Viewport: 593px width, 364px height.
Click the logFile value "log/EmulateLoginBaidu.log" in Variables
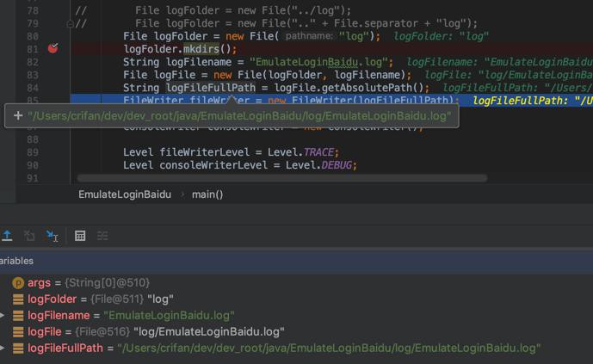209,331
